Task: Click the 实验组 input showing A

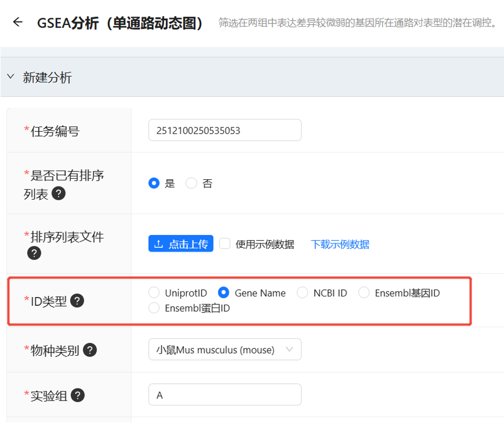Action: (224, 394)
